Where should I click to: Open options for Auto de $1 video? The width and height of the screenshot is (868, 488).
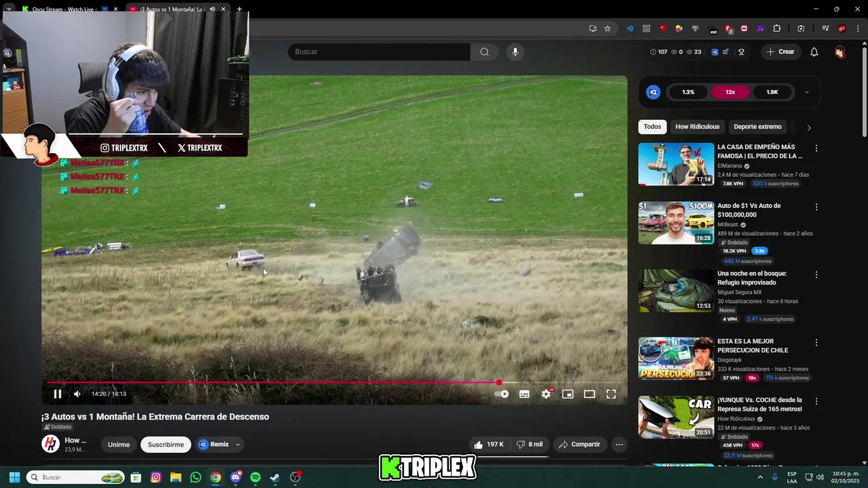[816, 207]
